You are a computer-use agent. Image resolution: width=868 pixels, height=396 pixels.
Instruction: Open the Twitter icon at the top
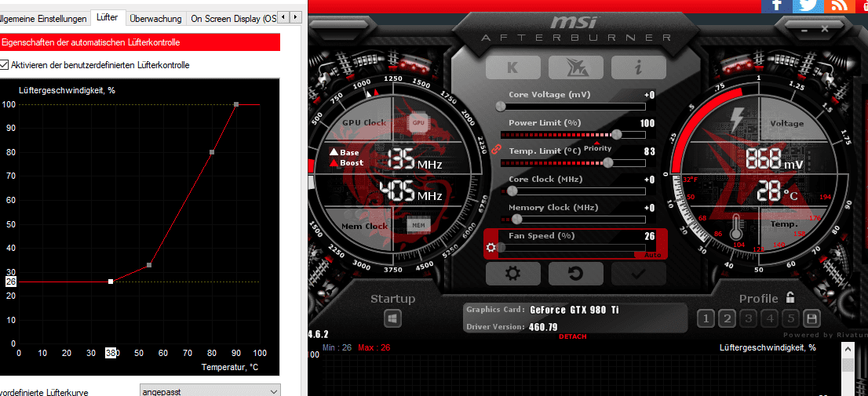[808, 5]
